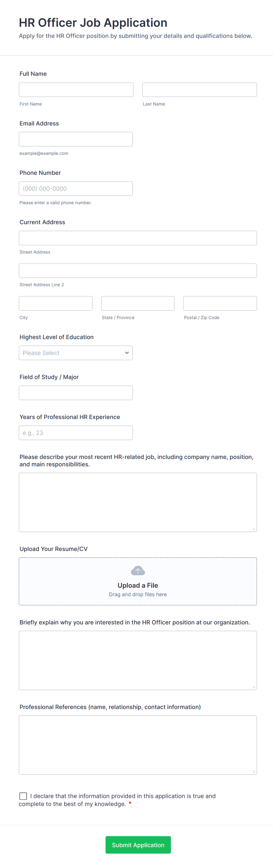
Task: Click the State / Province field
Action: tap(138, 303)
